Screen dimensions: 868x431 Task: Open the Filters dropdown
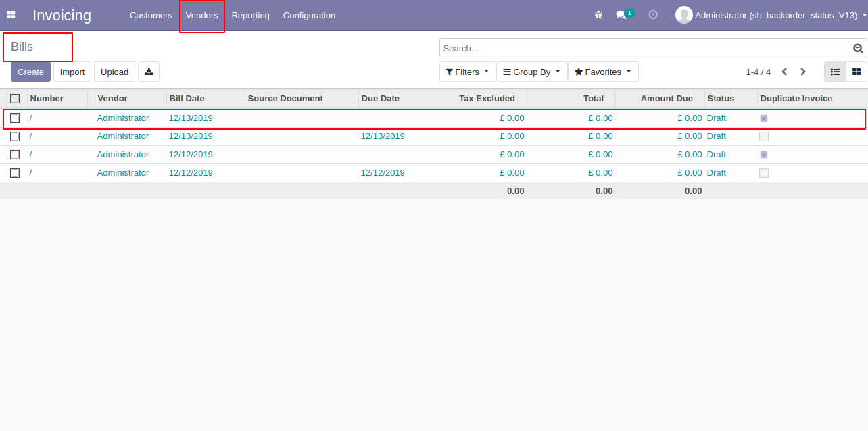[467, 72]
